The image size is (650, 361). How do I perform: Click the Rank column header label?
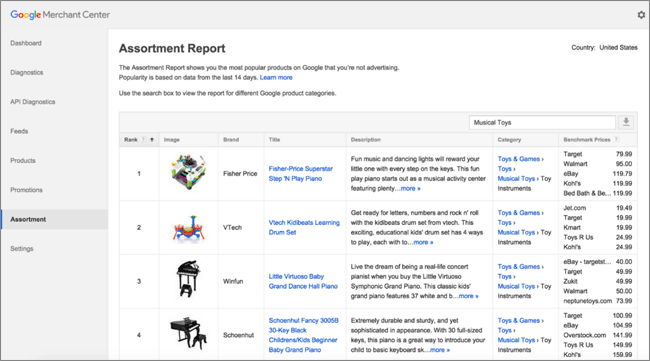(x=131, y=140)
